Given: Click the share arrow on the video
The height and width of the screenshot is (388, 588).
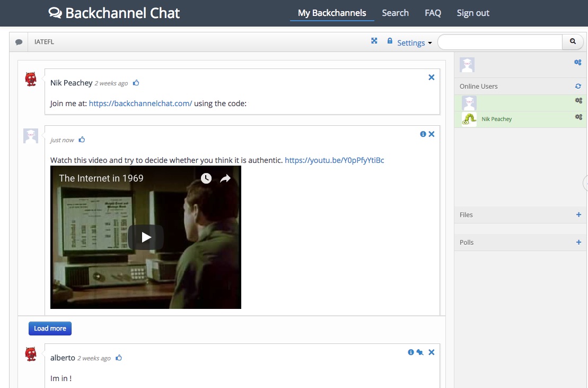Looking at the screenshot, I should [225, 178].
